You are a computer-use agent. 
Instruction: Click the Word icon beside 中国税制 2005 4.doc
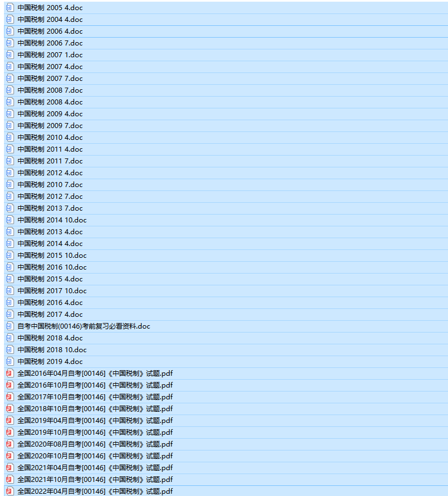pyautogui.click(x=10, y=8)
